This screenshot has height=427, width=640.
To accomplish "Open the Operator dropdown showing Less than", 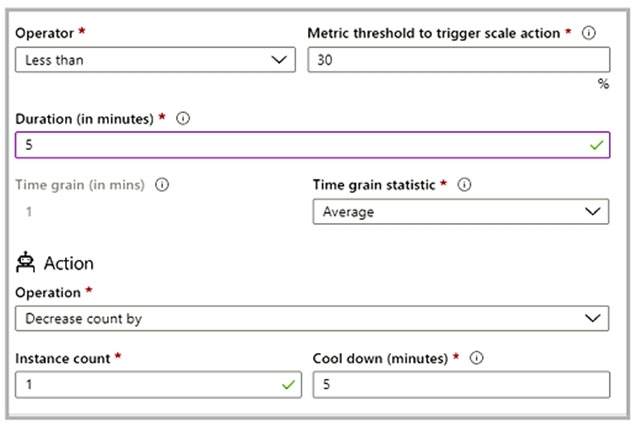I will pos(155,60).
